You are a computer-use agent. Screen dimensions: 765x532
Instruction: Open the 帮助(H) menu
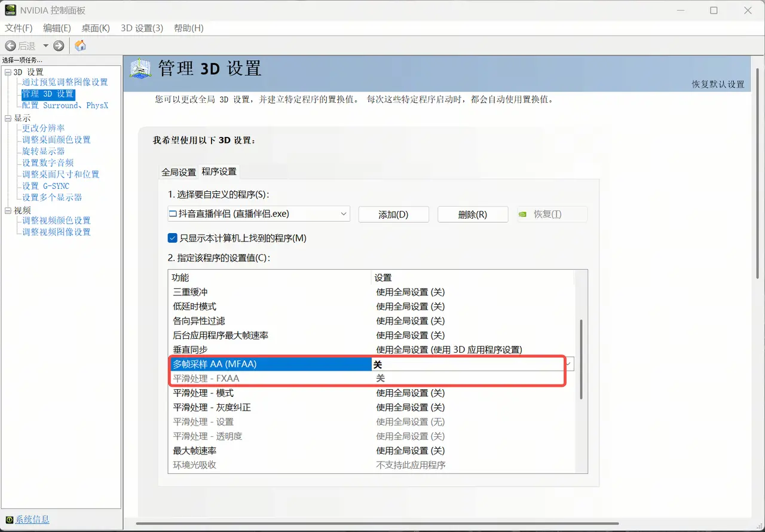click(x=188, y=28)
